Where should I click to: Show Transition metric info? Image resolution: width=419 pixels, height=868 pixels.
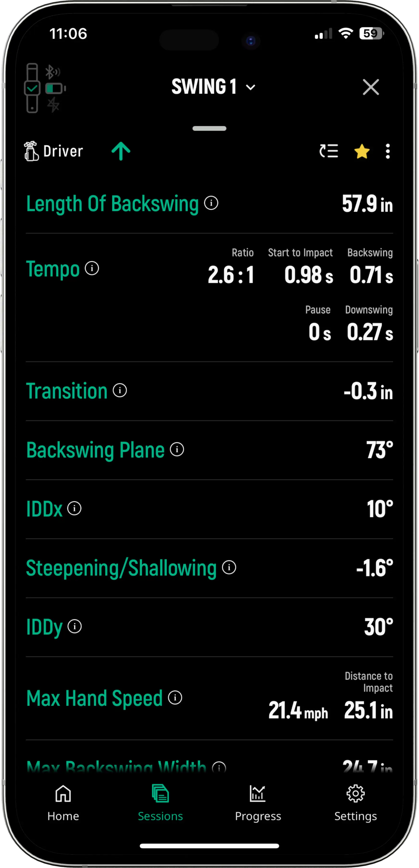[119, 390]
